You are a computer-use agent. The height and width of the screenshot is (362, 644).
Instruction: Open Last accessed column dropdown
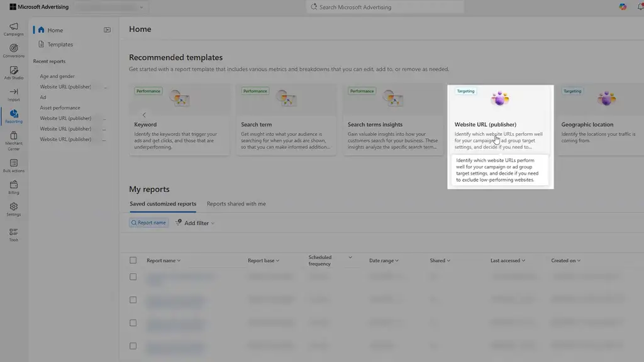tap(508, 261)
